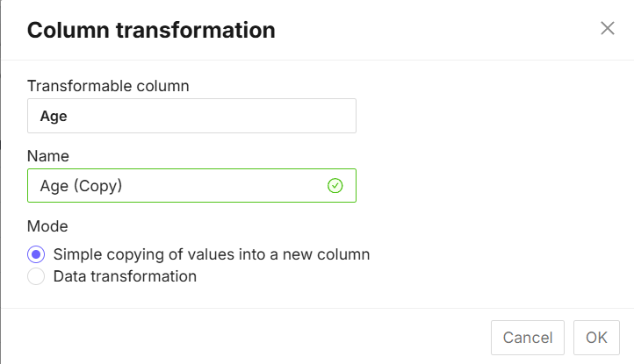This screenshot has height=364, width=634.
Task: Click the 'Column transformation' dialog title
Action: click(x=151, y=30)
